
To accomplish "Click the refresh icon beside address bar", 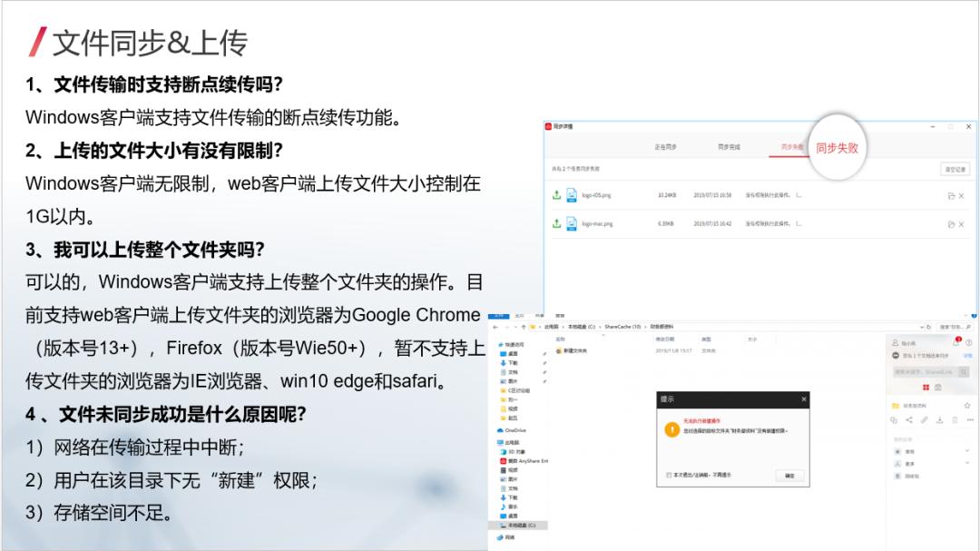I will click(x=929, y=327).
